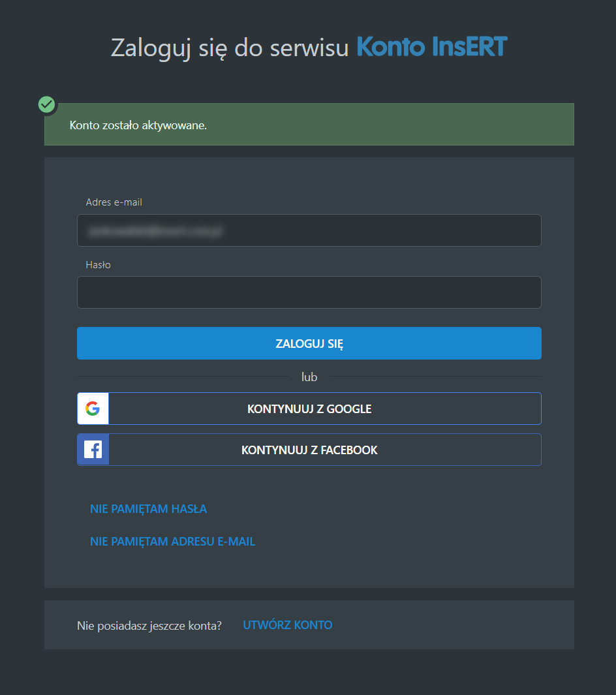616x695 pixels.
Task: Open NIE PAMIĘTAM ADRESU E-MAIL link
Action: tap(172, 542)
